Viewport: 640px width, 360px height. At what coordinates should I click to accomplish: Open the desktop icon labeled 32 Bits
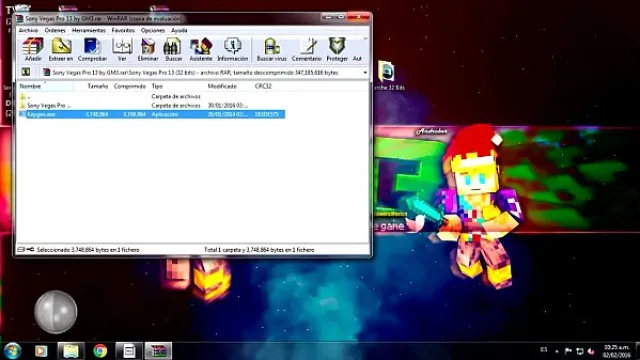coord(386,75)
